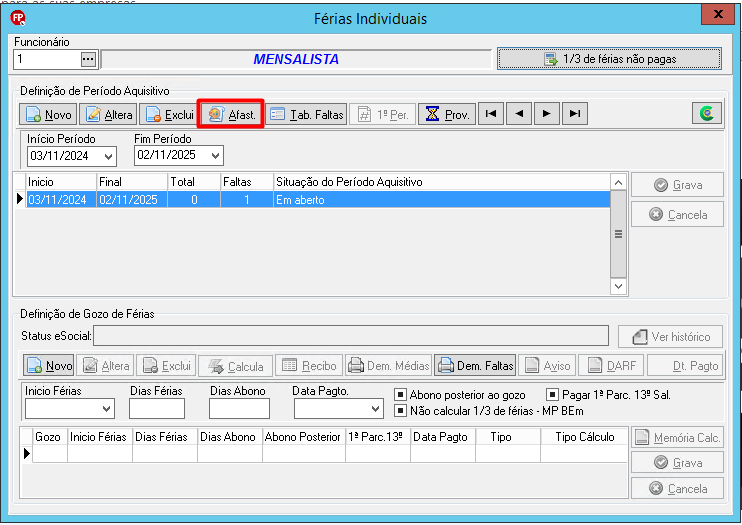
Task: Enable Abono posterior ao gozo checkbox
Action: click(400, 394)
